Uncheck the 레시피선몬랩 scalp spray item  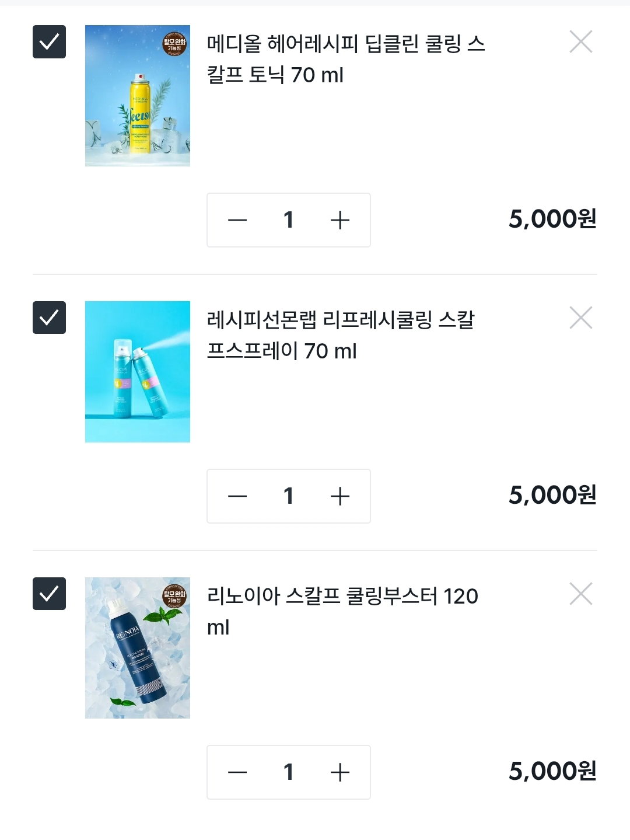click(x=49, y=318)
